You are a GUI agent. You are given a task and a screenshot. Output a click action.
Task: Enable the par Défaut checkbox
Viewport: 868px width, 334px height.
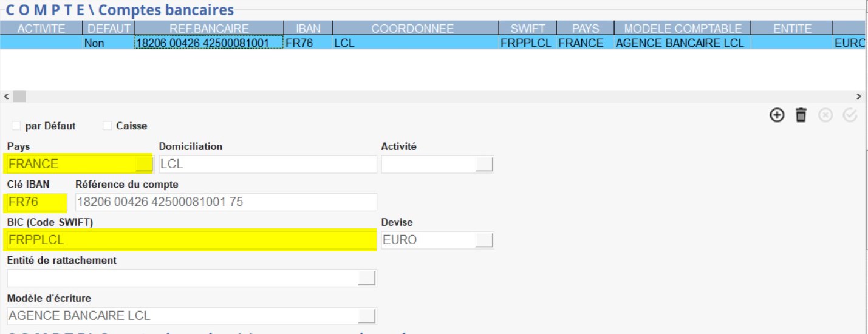click(16, 126)
